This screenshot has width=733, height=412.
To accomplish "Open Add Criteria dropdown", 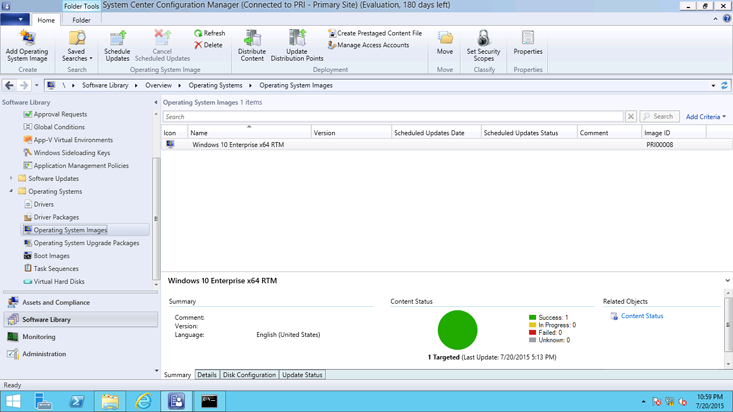I will coord(705,117).
